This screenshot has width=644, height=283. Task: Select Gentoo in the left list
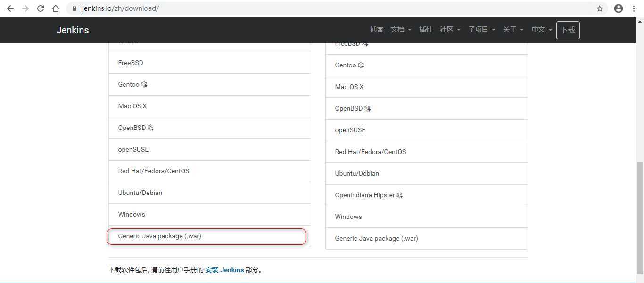point(210,85)
